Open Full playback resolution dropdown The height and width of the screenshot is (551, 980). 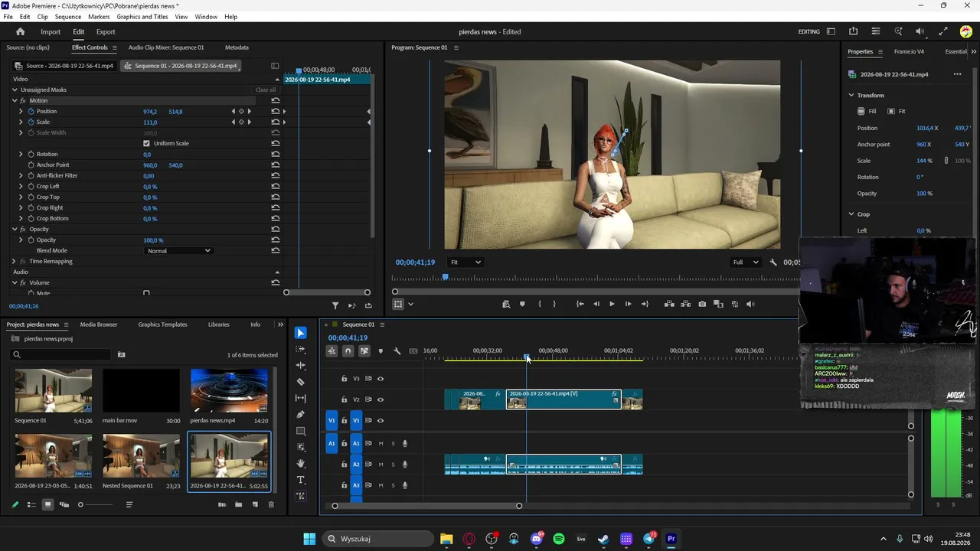[x=745, y=262]
